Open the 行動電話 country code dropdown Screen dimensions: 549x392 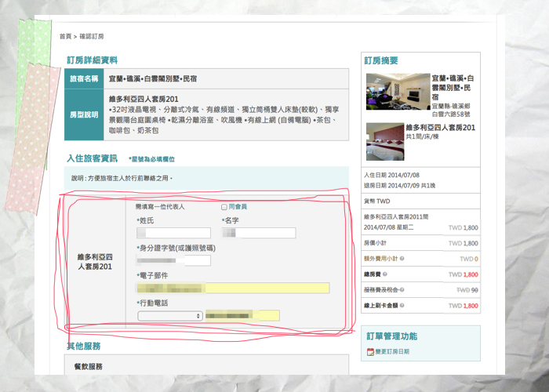click(169, 316)
